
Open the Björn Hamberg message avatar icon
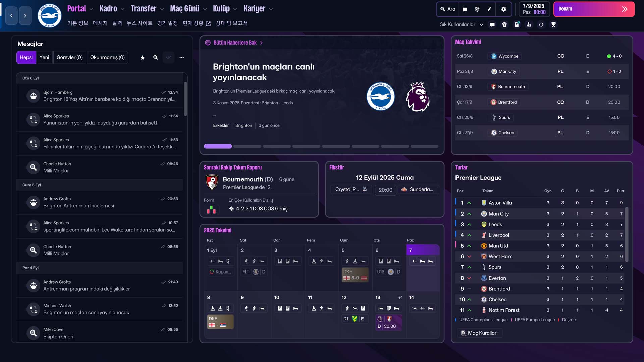pyautogui.click(x=33, y=96)
